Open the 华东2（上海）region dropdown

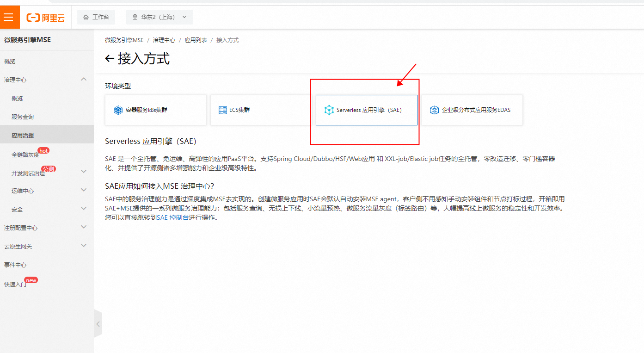click(x=159, y=17)
